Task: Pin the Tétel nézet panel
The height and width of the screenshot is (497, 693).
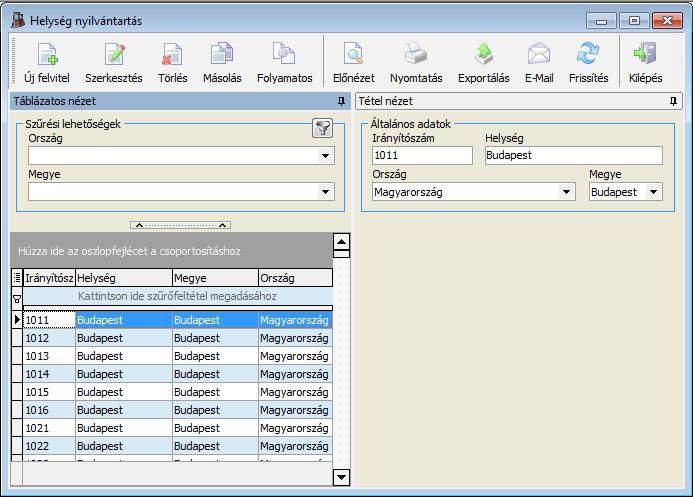Action: [673, 102]
